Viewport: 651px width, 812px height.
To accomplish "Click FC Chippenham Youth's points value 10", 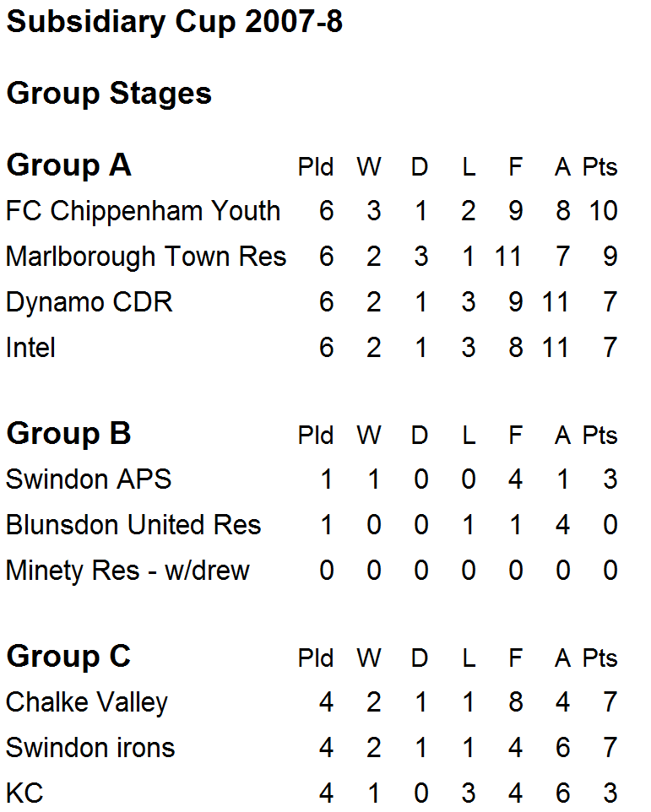I will click(x=604, y=210).
